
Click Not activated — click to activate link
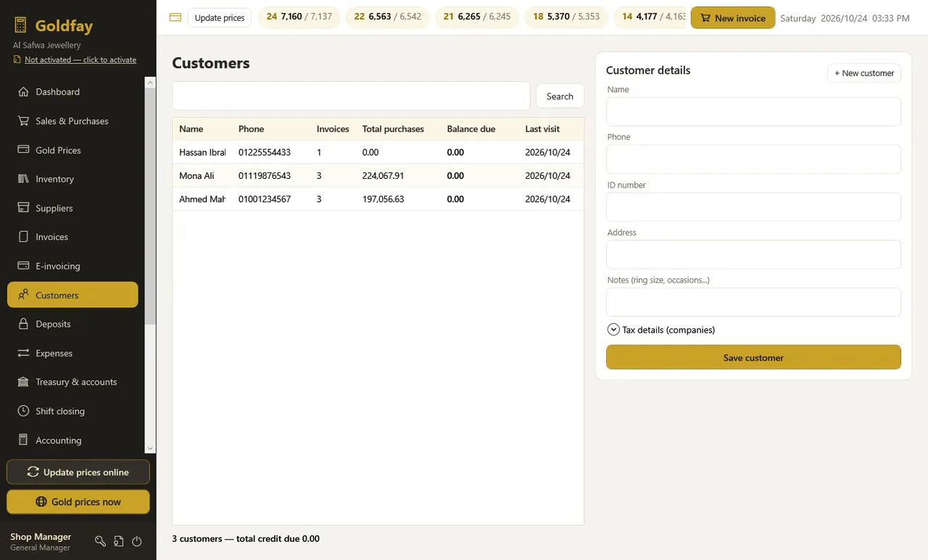point(80,59)
